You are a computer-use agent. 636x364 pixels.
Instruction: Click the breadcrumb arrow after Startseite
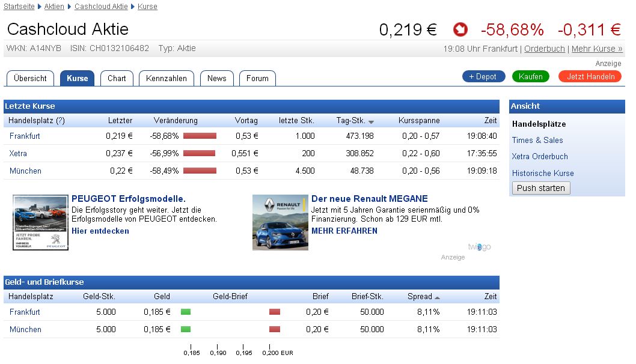38,7
